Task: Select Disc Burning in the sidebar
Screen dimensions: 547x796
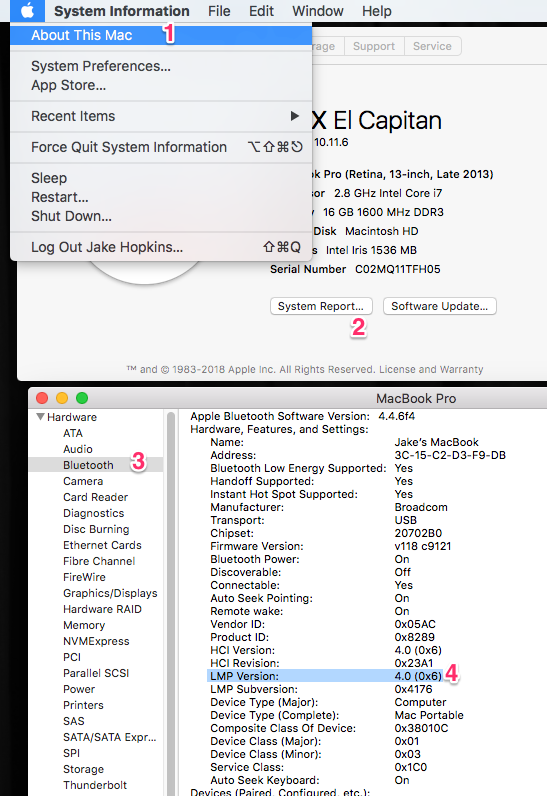Action: click(x=96, y=529)
